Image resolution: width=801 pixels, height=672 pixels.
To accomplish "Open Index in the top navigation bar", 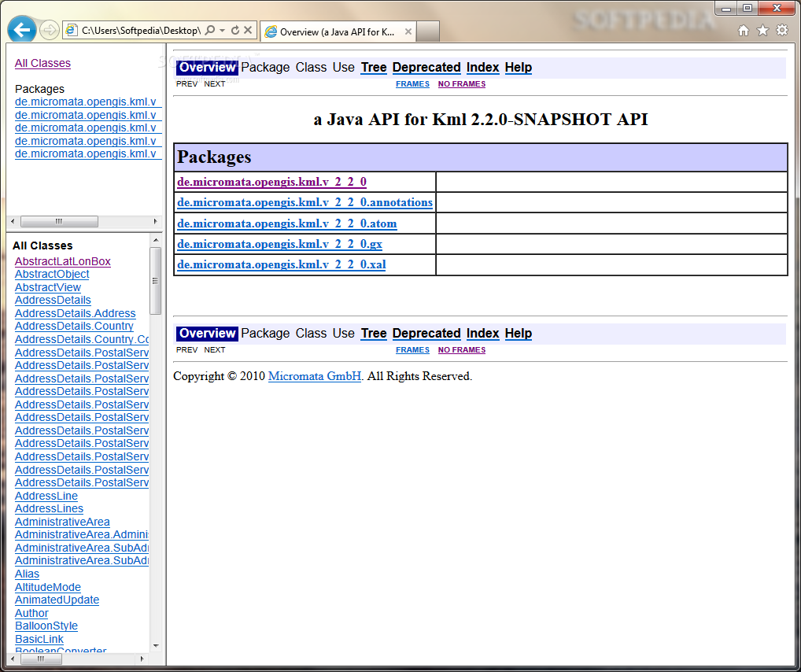I will coord(483,68).
